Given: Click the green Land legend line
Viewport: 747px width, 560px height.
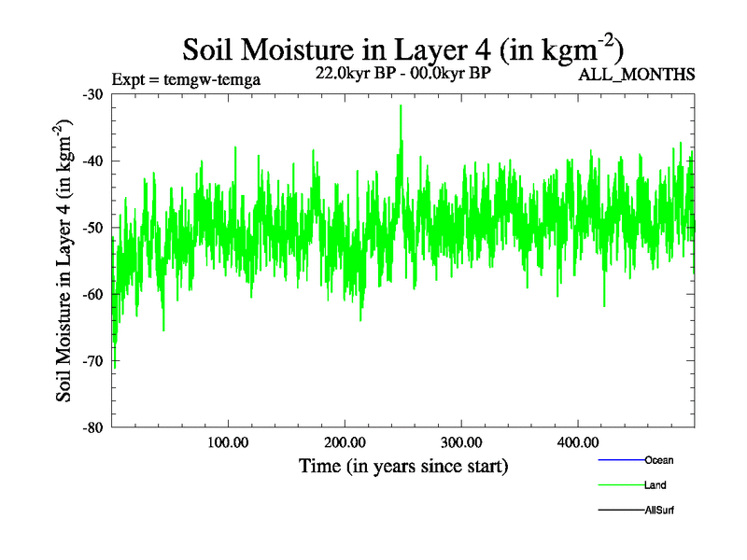Looking at the screenshot, I should 620,485.
